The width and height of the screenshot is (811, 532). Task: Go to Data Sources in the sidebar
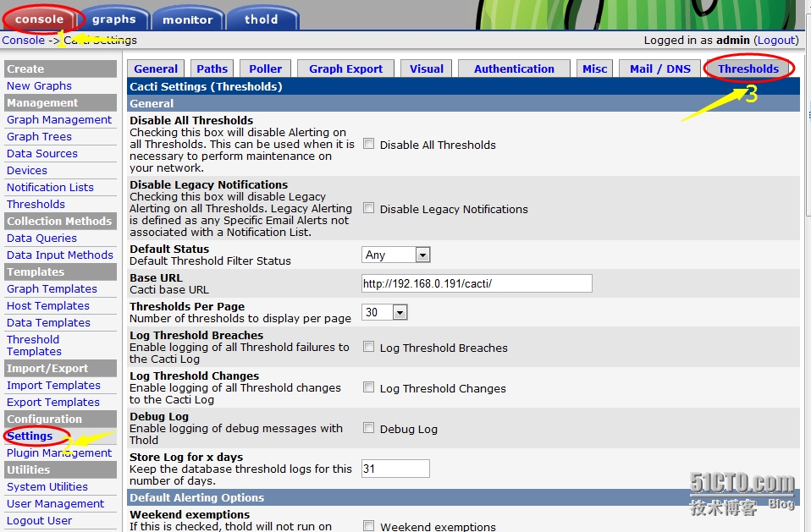pyautogui.click(x=41, y=153)
